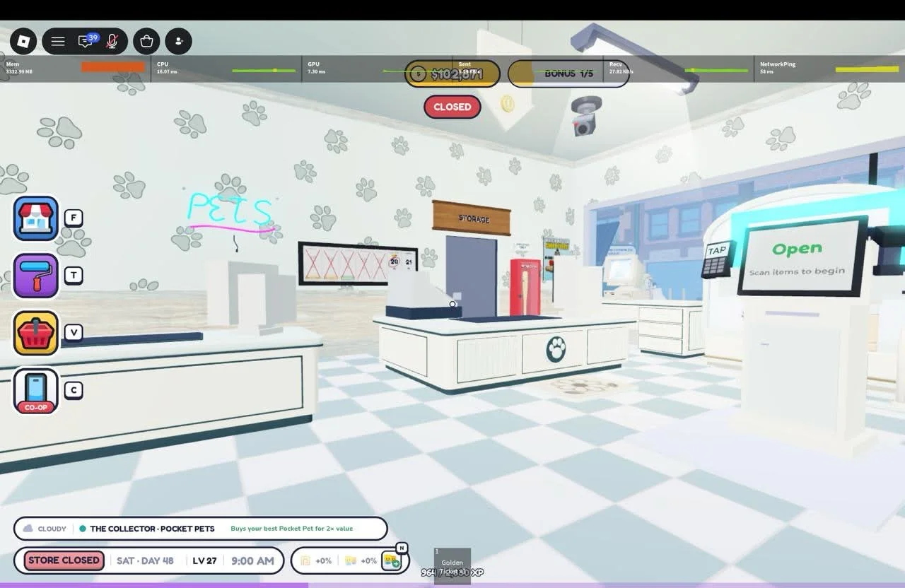
Task: Open chat with 39 unread messages
Action: point(87,41)
